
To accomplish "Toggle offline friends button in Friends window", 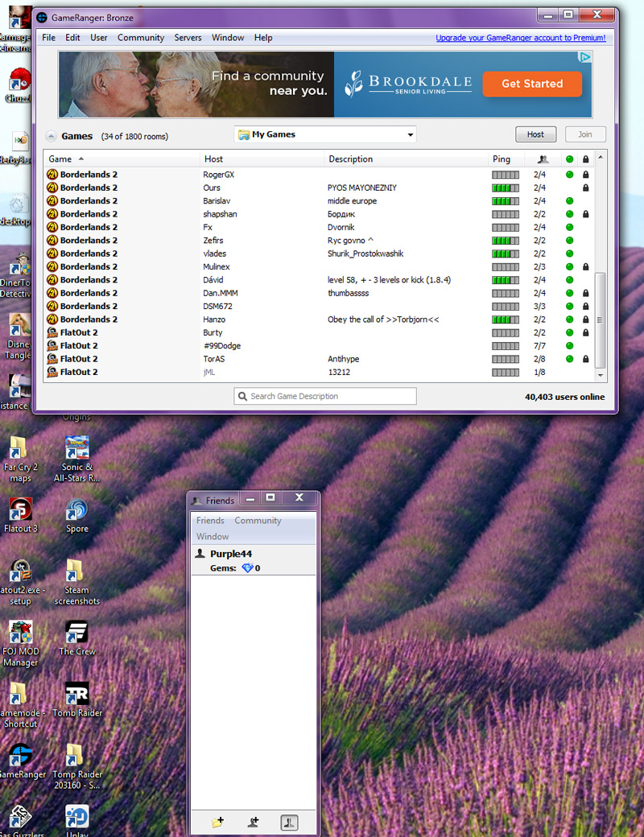I will click(x=290, y=822).
